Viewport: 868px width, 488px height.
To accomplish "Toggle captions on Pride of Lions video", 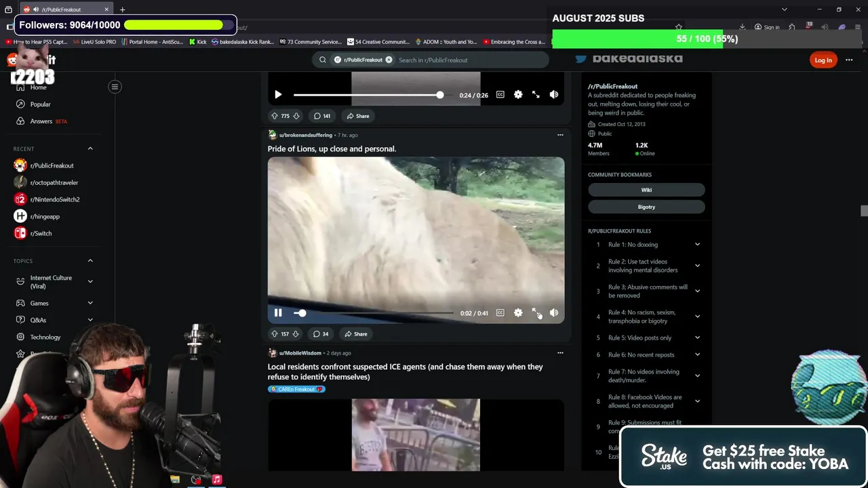I will pos(500,313).
